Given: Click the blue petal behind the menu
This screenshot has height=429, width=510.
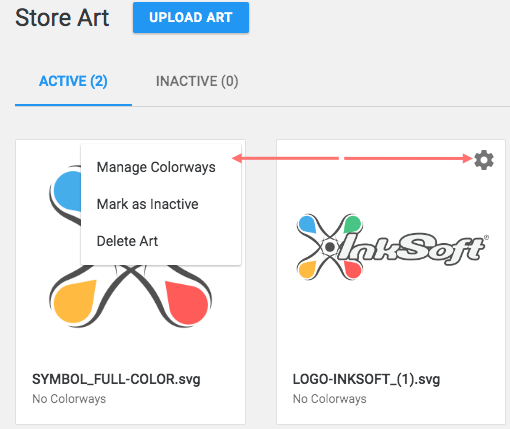Looking at the screenshot, I should (x=68, y=191).
